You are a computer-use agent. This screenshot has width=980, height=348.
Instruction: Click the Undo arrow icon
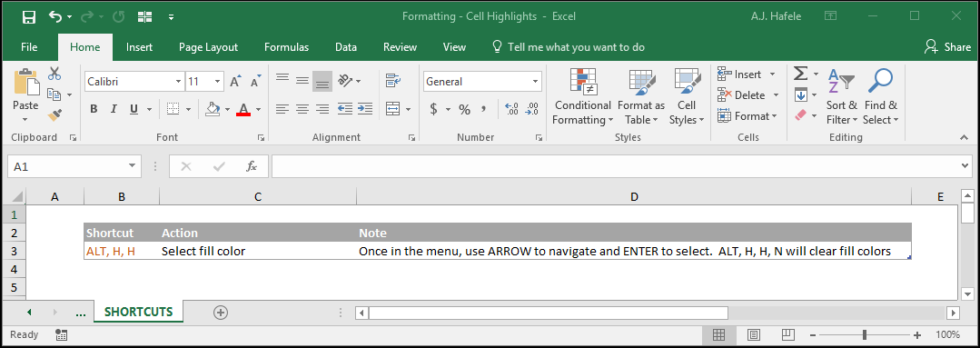tap(55, 16)
